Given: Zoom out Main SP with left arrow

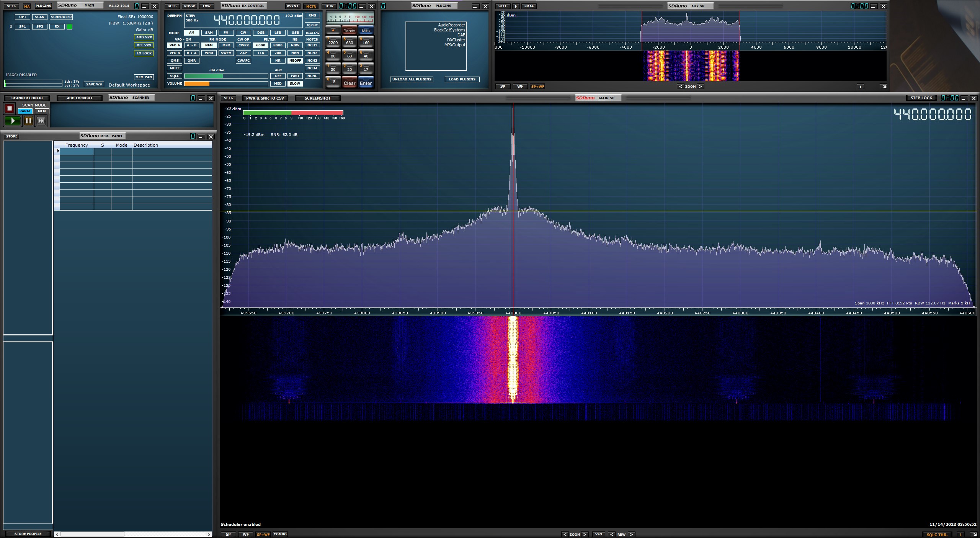Looking at the screenshot, I should 565,535.
